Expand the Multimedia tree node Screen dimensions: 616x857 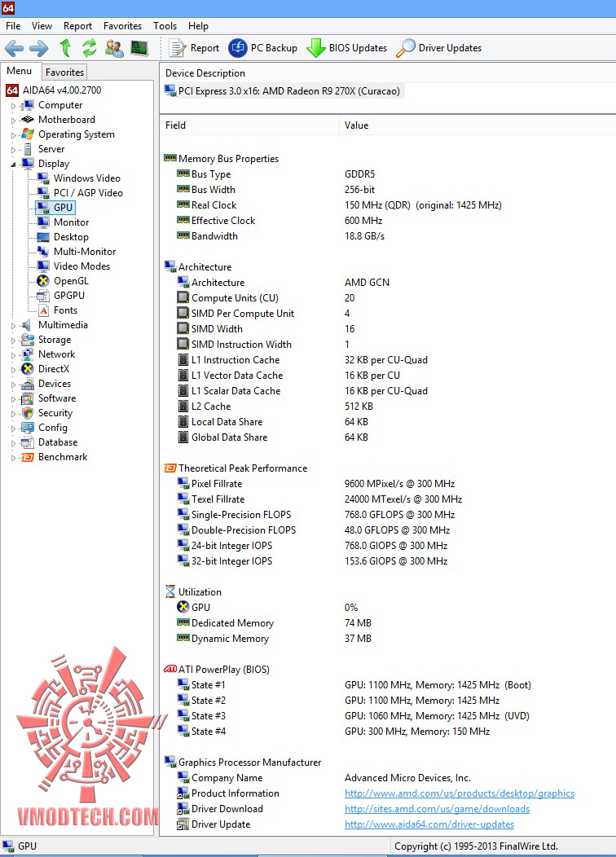pos(13,325)
